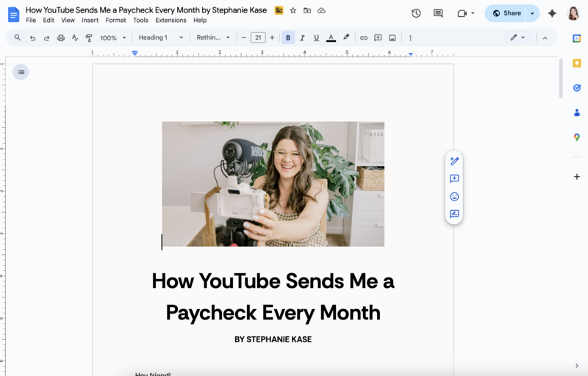This screenshot has width=588, height=376.
Task: Toggle underline formatting
Action: click(316, 38)
